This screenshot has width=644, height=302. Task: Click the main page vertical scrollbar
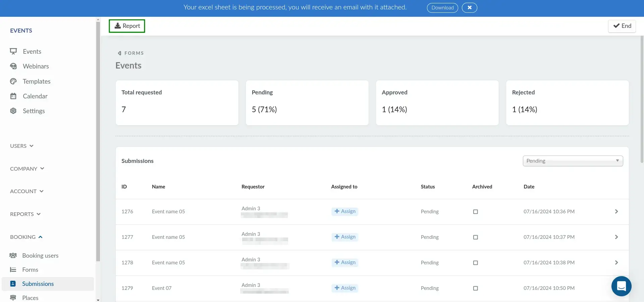[642, 99]
